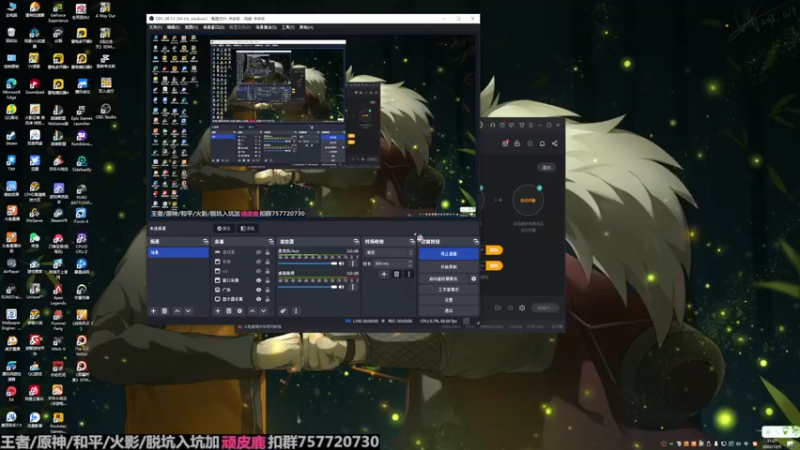The width and height of the screenshot is (800, 450).
Task: Click the 工作室模式 button
Action: pos(448,289)
